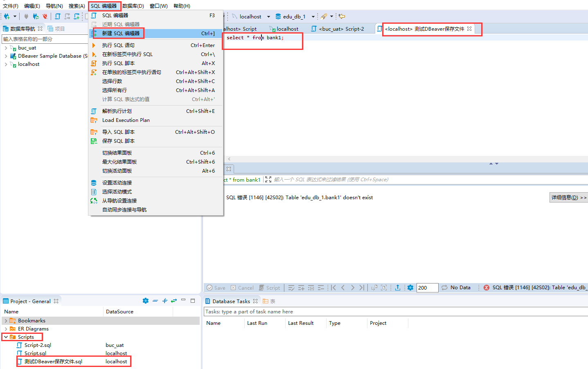Choose 执行 SQL 语句 from the menu
Viewport: 588px width, 369px height.
pos(156,45)
